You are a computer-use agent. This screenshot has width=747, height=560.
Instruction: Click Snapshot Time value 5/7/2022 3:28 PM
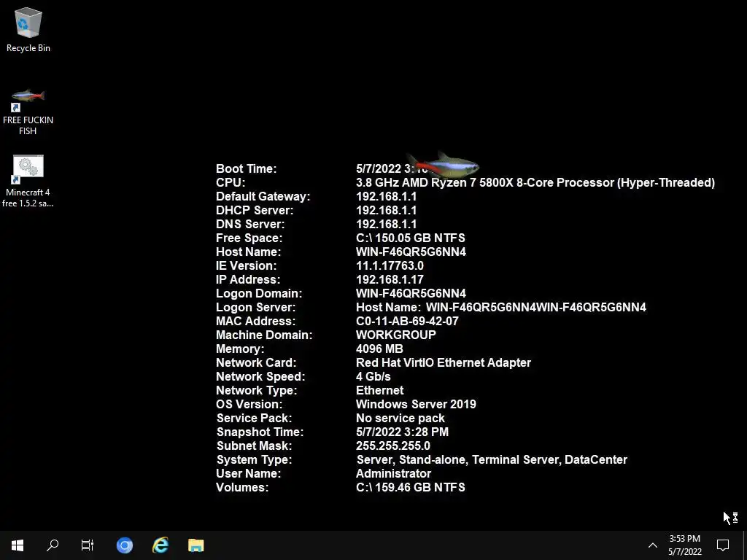[402, 432]
